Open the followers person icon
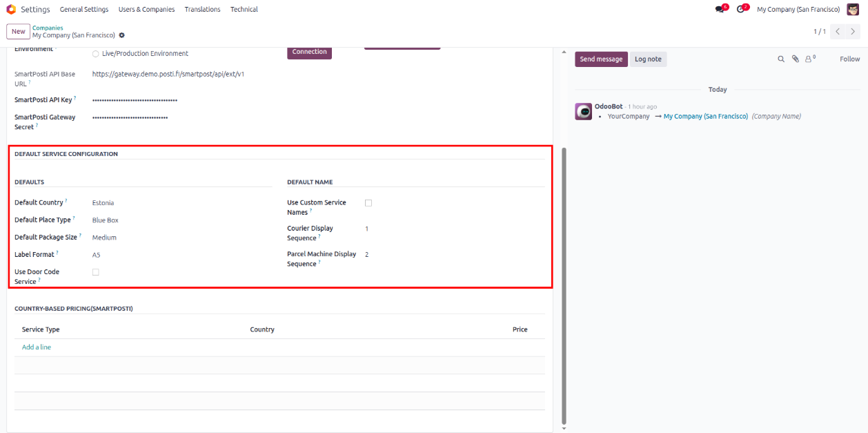868x433 pixels. pyautogui.click(x=809, y=59)
